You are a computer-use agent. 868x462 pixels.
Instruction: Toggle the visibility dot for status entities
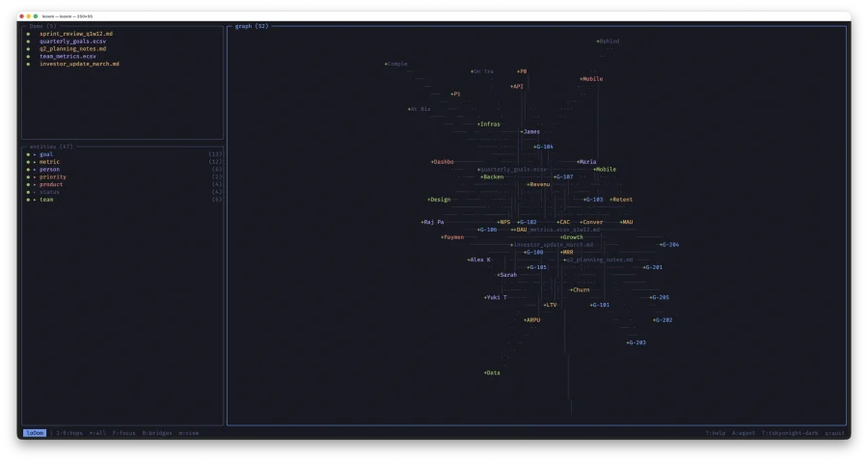(x=28, y=192)
